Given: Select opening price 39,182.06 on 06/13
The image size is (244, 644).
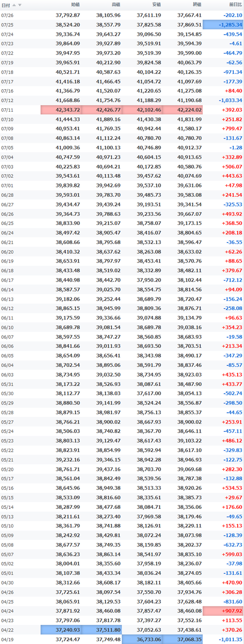Looking at the screenshot, I should 68,300.
